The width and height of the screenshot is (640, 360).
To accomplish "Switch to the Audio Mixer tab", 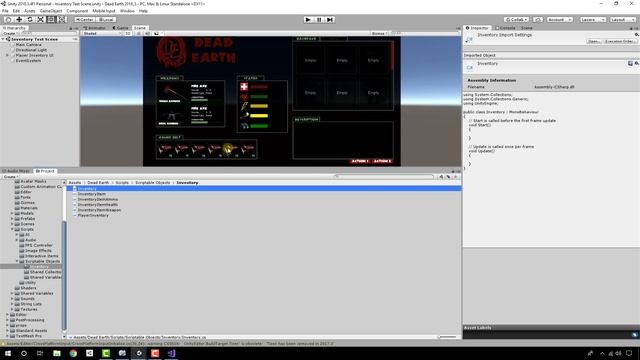I will click(x=16, y=171).
